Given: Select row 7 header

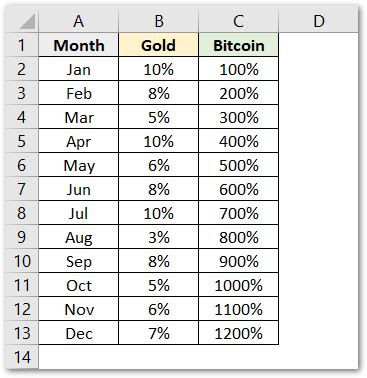Looking at the screenshot, I should click(22, 189).
